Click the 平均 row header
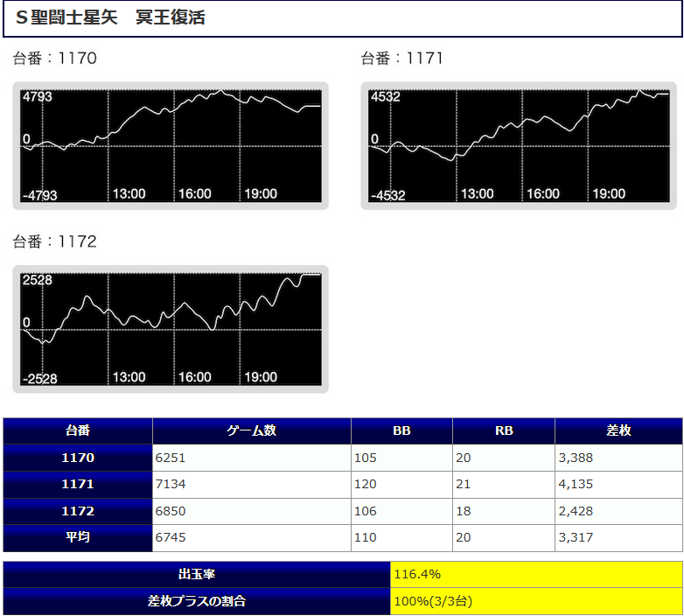This screenshot has width=684, height=616. [78, 537]
